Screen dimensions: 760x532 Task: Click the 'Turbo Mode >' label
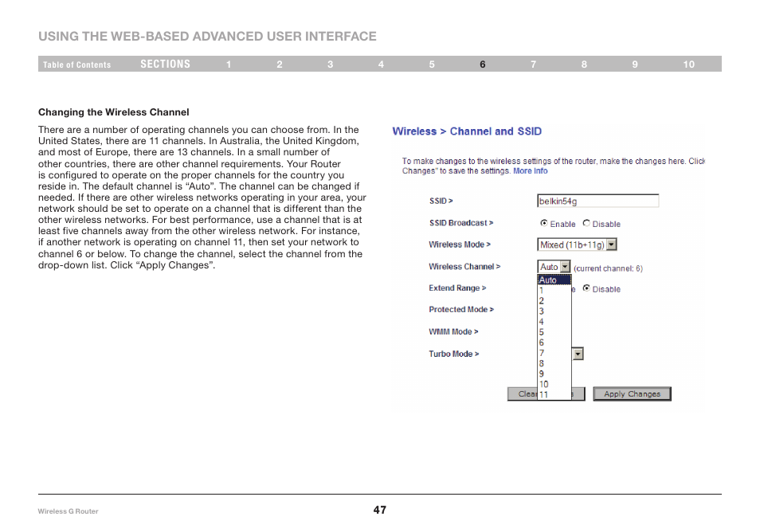pyautogui.click(x=453, y=354)
